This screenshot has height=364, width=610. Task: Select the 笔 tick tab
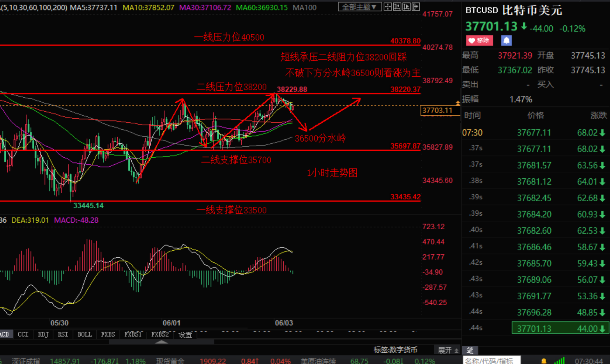[470, 350]
